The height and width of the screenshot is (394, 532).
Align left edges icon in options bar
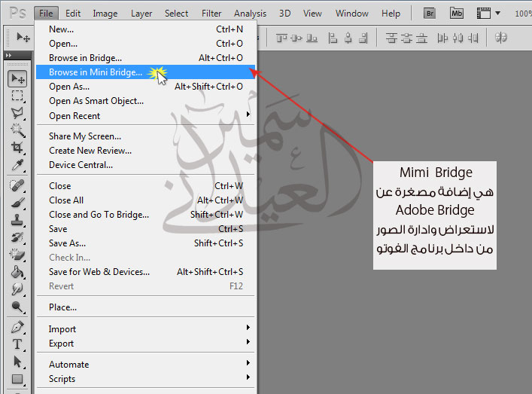tap(333, 38)
